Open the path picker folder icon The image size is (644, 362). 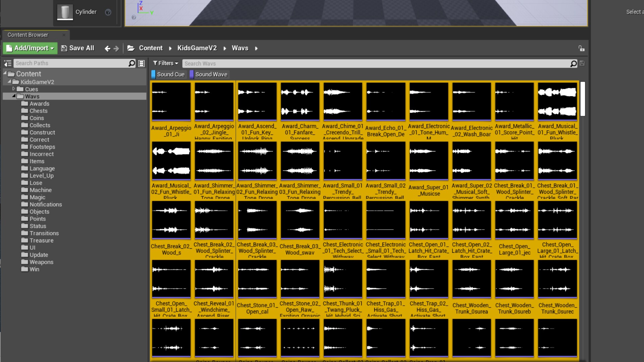[131, 48]
